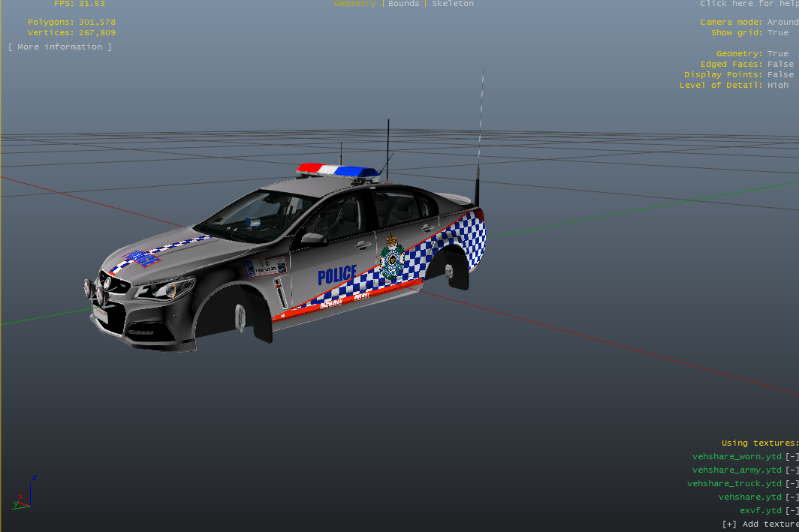This screenshot has height=532, width=799.
Task: Click the 'Click here for help' link
Action: pyautogui.click(x=749, y=4)
